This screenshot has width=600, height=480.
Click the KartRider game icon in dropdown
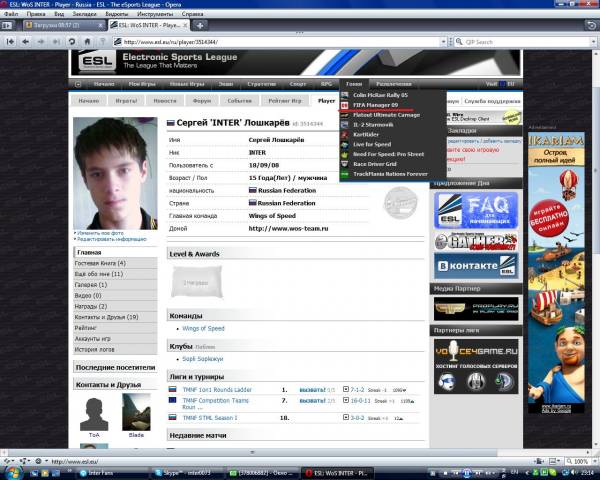345,134
